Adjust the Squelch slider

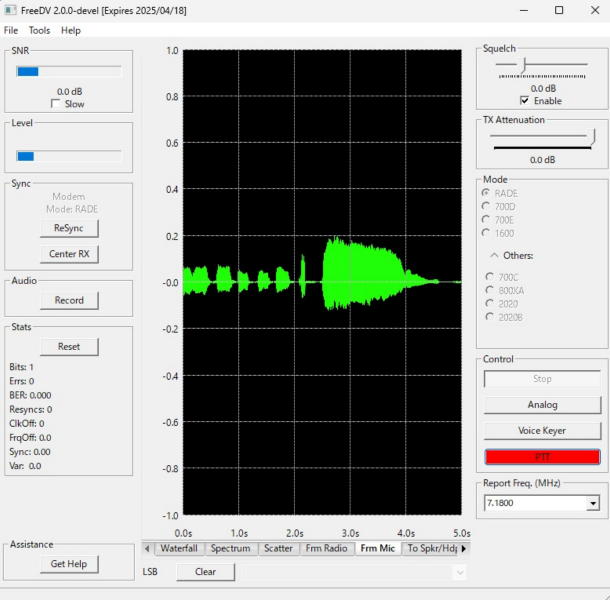tap(522, 65)
